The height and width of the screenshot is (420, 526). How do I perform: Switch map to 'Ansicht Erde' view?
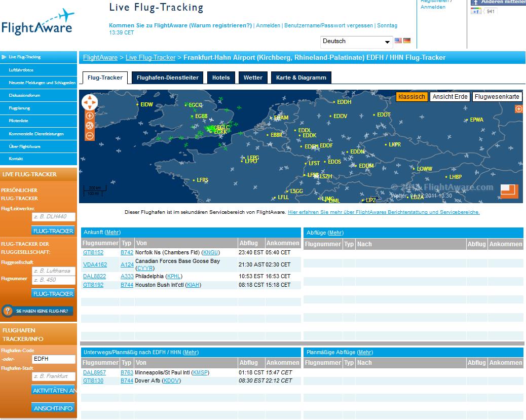point(450,97)
